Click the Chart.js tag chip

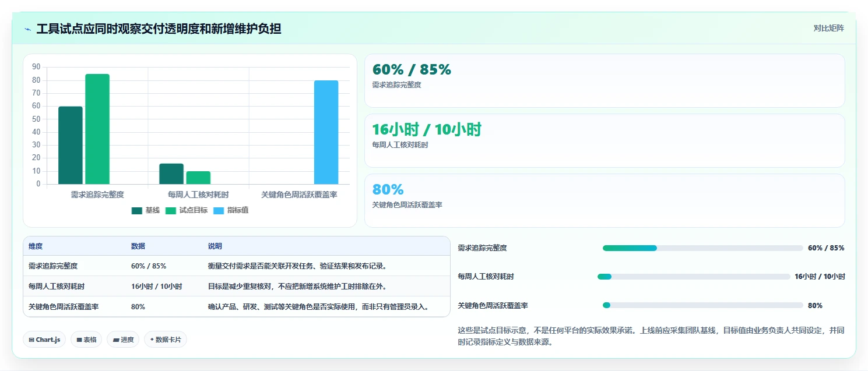[44, 340]
